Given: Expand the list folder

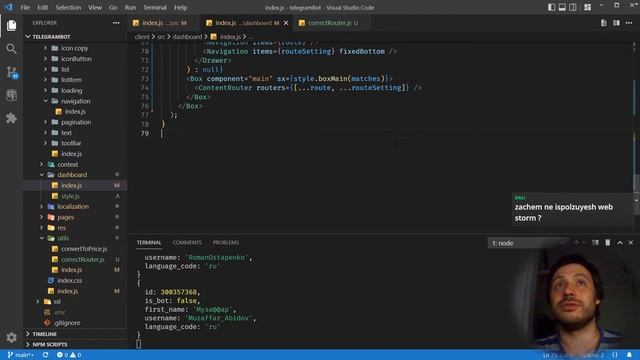Looking at the screenshot, I should click(76, 69).
